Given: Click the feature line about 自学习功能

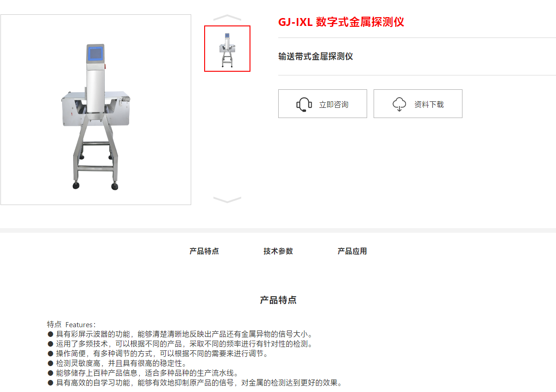Looking at the screenshot, I should (195, 383).
